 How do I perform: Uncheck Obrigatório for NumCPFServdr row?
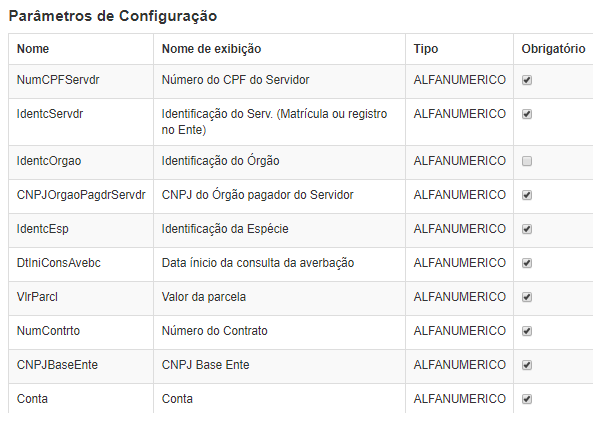(527, 80)
